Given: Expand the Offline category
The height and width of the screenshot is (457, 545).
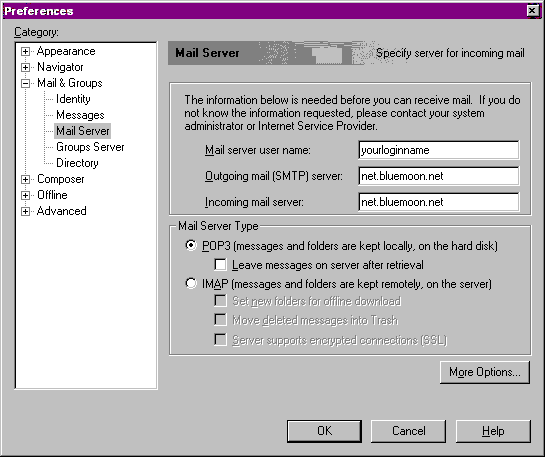Looking at the screenshot, I should pyautogui.click(x=25, y=195).
